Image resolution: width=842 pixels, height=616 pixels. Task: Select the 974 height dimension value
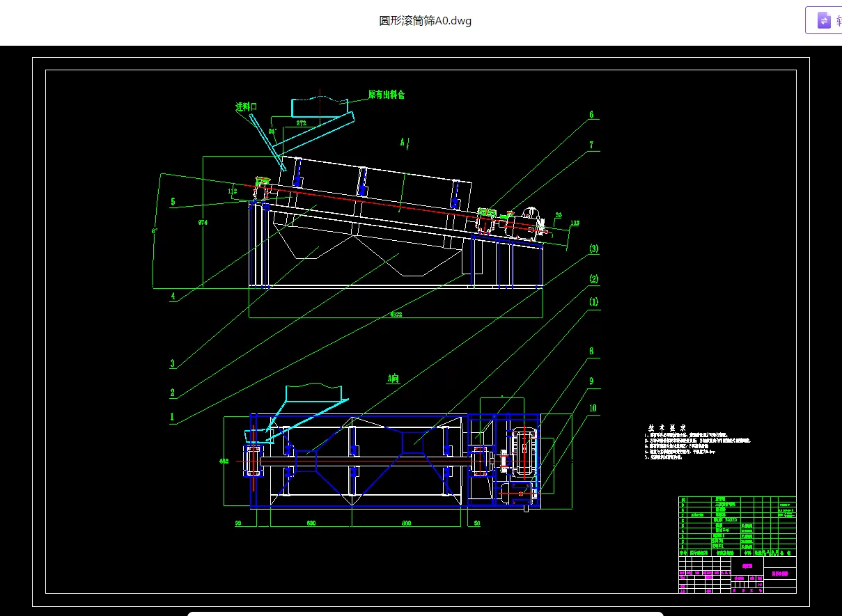(203, 223)
